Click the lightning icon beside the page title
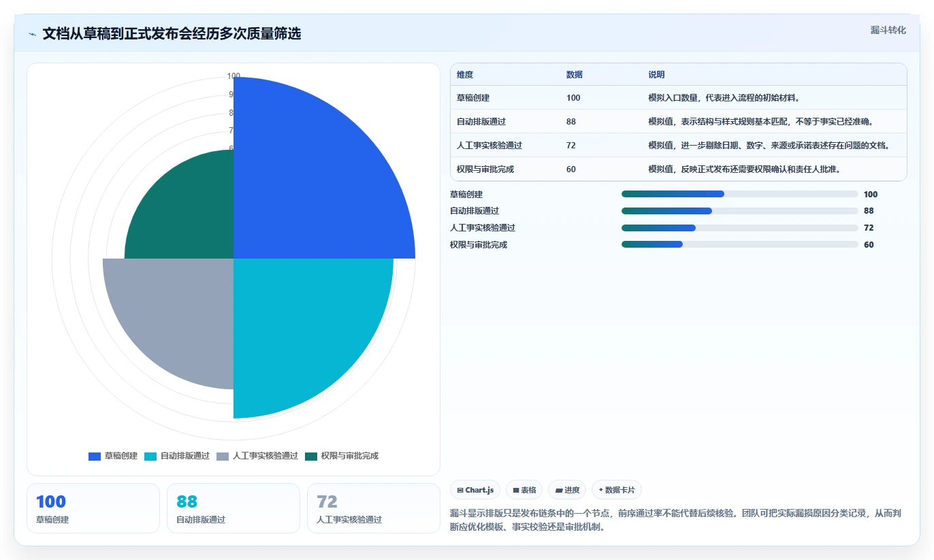 (x=32, y=34)
